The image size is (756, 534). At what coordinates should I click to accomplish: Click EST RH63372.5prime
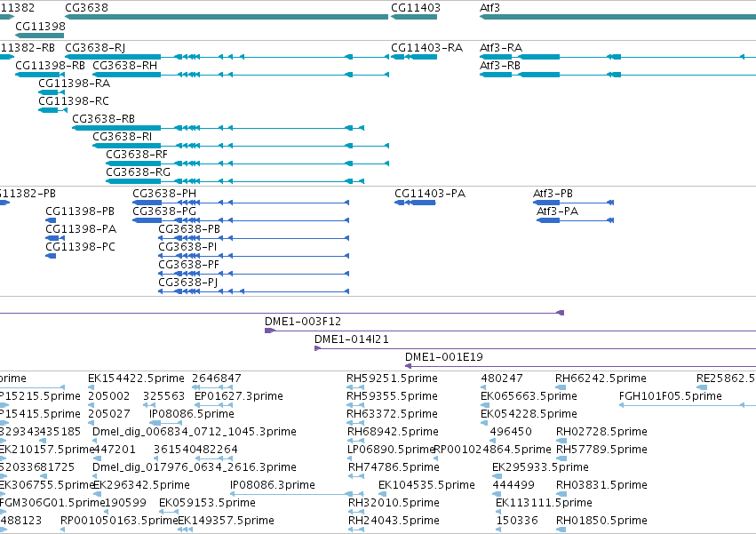(x=392, y=414)
